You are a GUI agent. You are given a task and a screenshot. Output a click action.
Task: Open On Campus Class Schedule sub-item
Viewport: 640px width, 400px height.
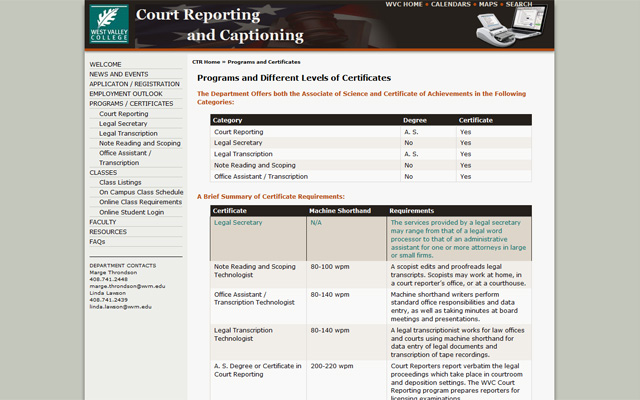(141, 192)
